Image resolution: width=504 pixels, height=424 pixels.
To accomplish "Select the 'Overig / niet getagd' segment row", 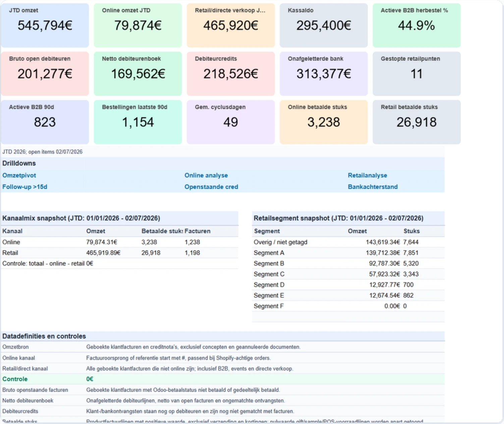I will (348, 242).
